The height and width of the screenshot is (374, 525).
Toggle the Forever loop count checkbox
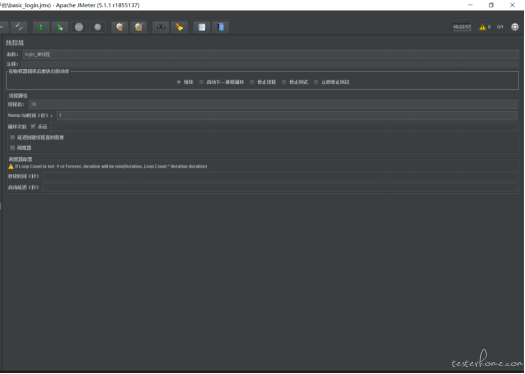click(33, 126)
